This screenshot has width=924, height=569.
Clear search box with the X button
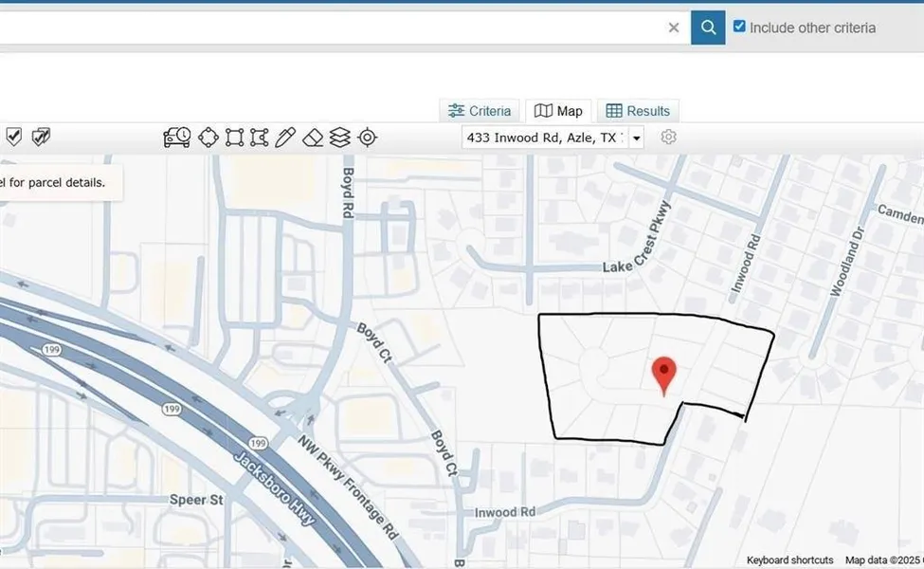674,28
